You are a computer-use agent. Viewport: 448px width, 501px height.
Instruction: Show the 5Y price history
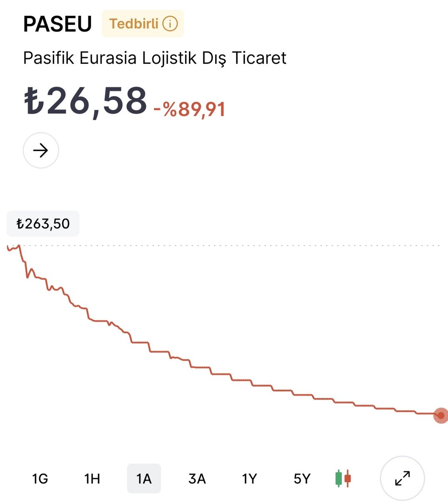(302, 478)
